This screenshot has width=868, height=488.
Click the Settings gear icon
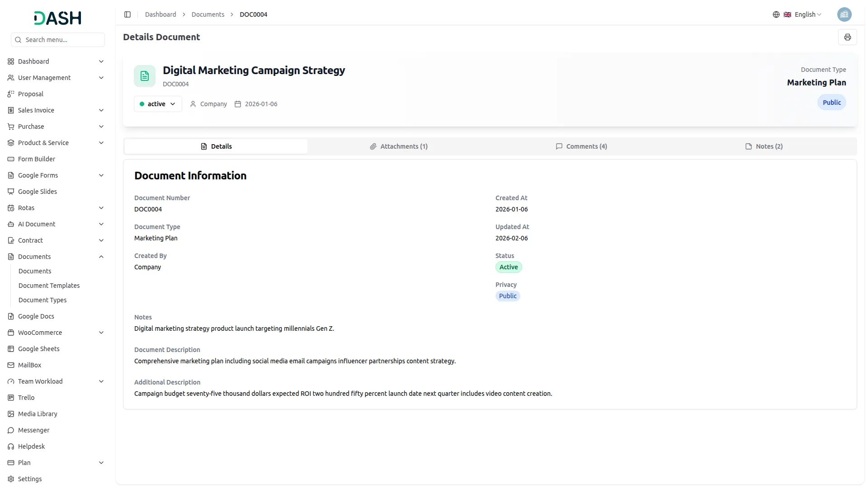click(11, 479)
